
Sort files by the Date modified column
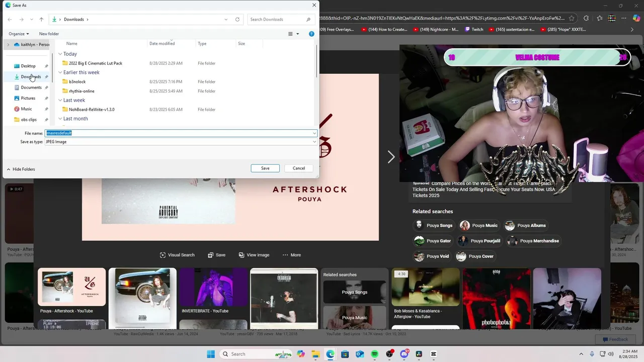coord(162,44)
